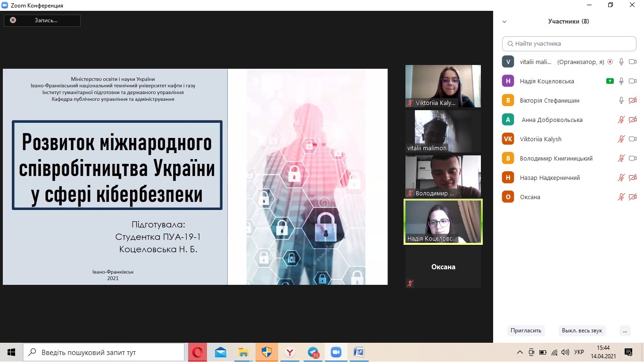This screenshot has width=644, height=363.
Task: Toggle microphone for Оксана in the list
Action: coord(621,197)
